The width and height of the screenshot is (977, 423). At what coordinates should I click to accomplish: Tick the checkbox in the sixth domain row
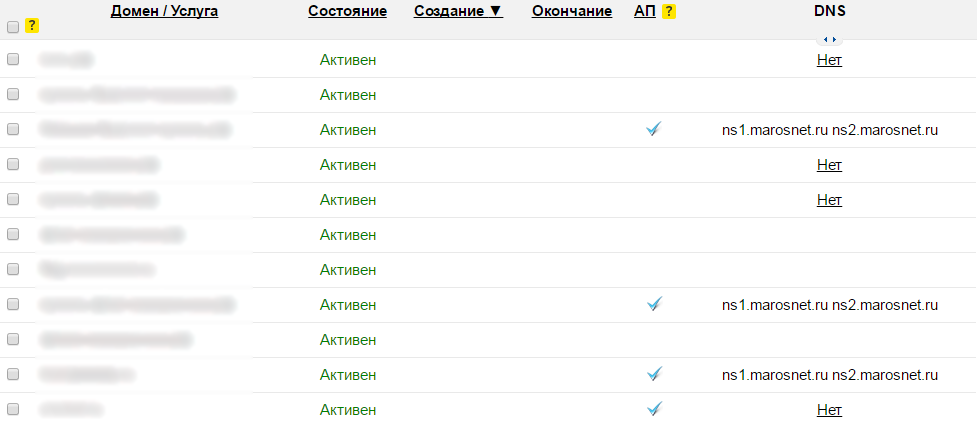coord(13,234)
